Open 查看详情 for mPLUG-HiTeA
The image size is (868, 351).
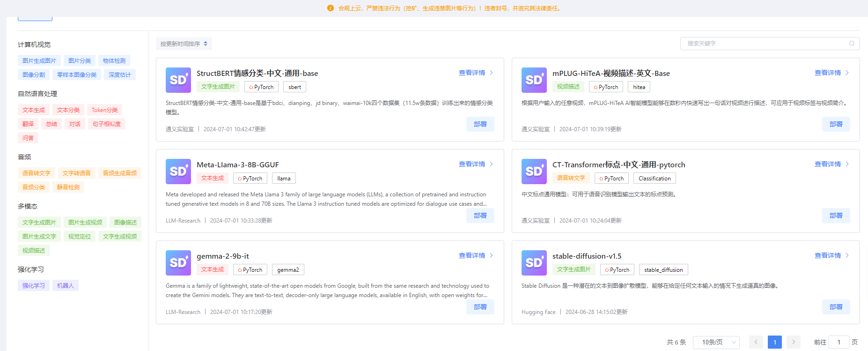pyautogui.click(x=832, y=73)
